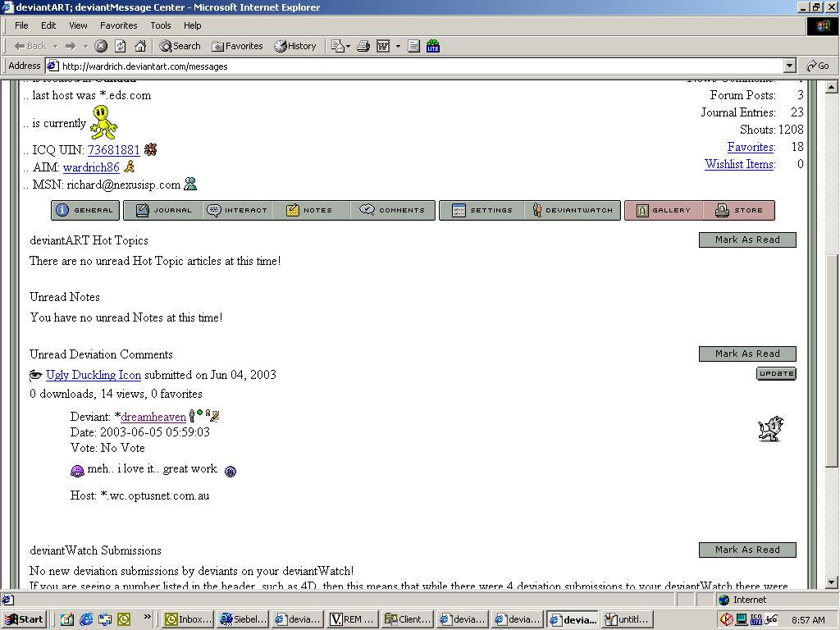
Task: Click the ICQ Lite toolbar icon
Action: 433,46
